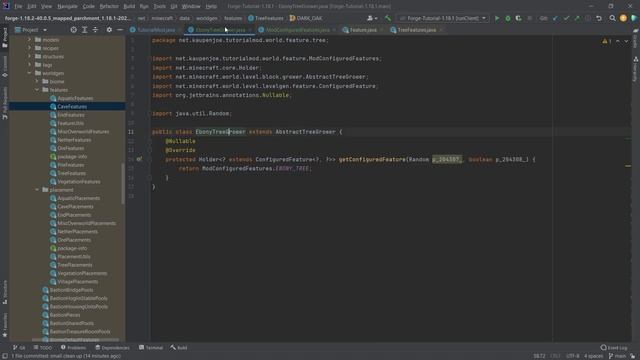Select TreeFeatures in features folder

click(x=71, y=173)
